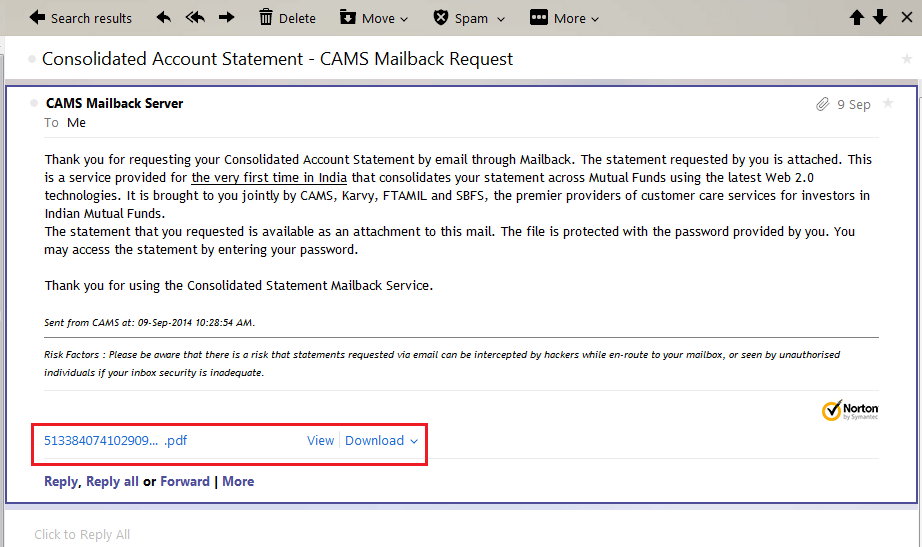Screen dimensions: 922x547
Task: Expand the Spam options dropdown
Action: point(469,18)
